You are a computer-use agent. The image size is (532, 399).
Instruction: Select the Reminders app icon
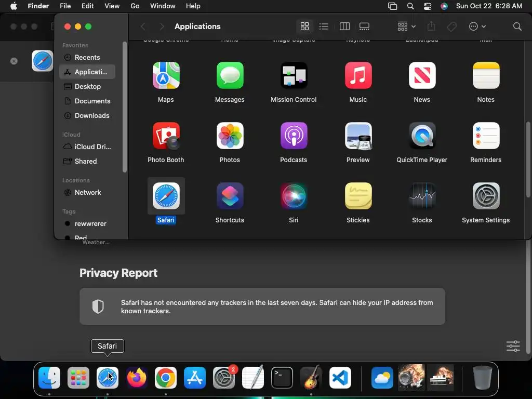[486, 136]
